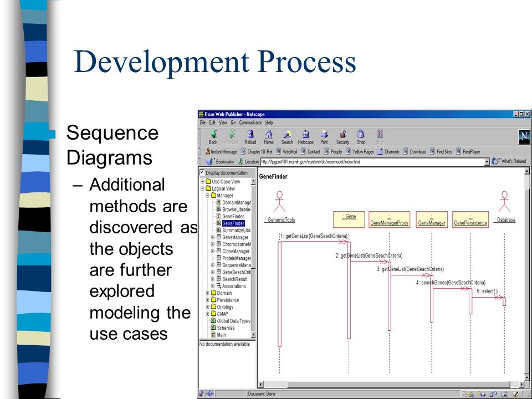Collapse the Logical View node
This screenshot has width=532, height=399.
tap(202, 188)
